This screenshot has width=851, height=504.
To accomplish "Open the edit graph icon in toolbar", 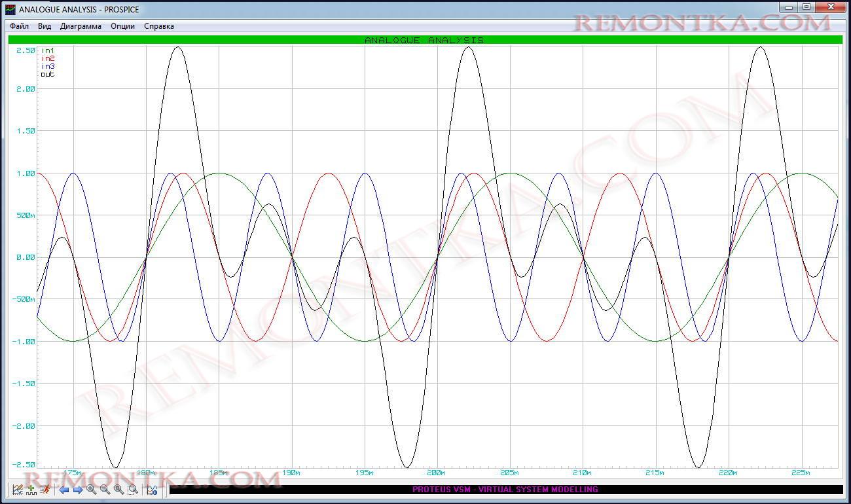I will (18, 489).
